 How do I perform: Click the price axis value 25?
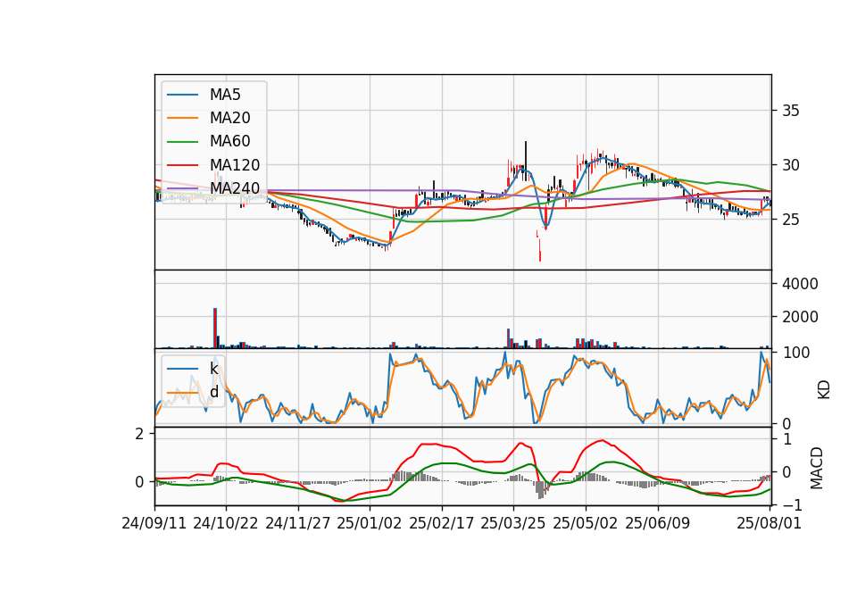click(791, 220)
